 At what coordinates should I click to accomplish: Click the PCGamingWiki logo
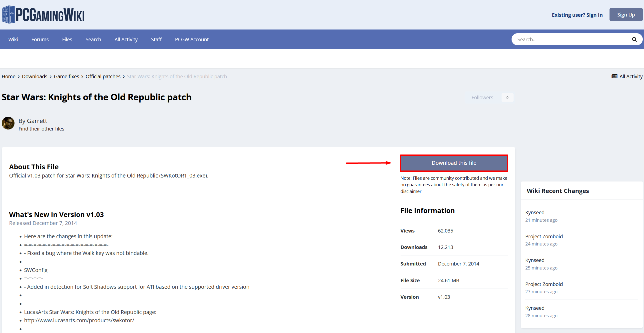(x=43, y=15)
